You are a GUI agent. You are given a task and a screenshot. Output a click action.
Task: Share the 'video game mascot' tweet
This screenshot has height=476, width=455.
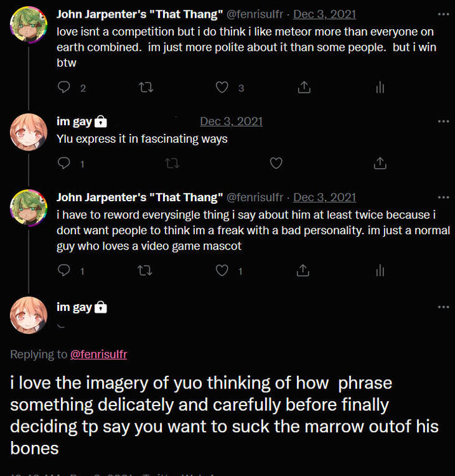click(x=304, y=271)
